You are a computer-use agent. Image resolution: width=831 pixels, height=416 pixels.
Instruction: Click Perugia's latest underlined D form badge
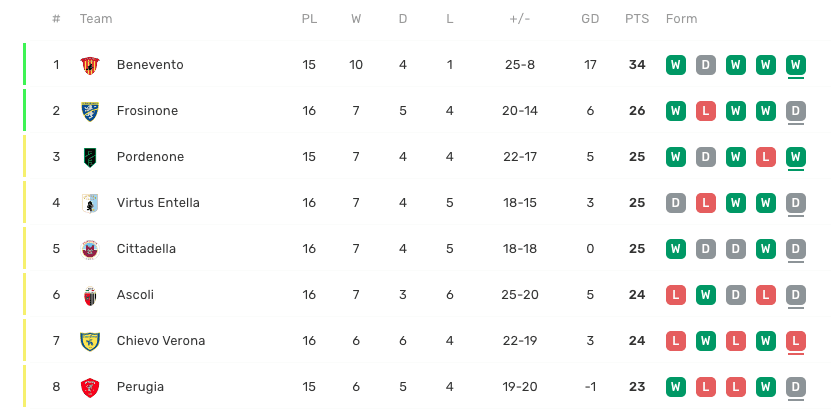click(x=796, y=387)
